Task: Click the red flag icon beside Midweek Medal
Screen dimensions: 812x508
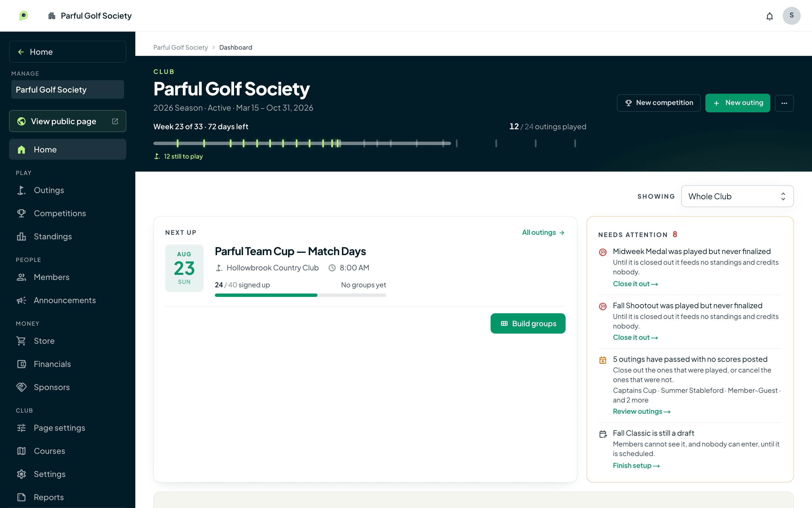Action: pyautogui.click(x=603, y=252)
